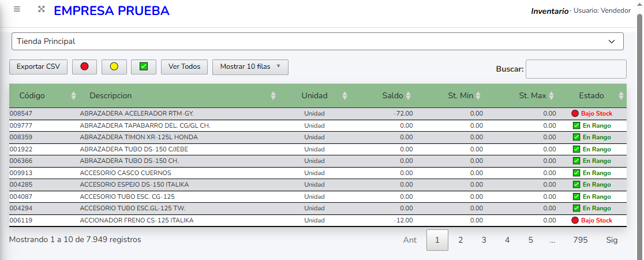The image size is (644, 260).
Task: Sort by Descripcion column header
Action: 110,96
